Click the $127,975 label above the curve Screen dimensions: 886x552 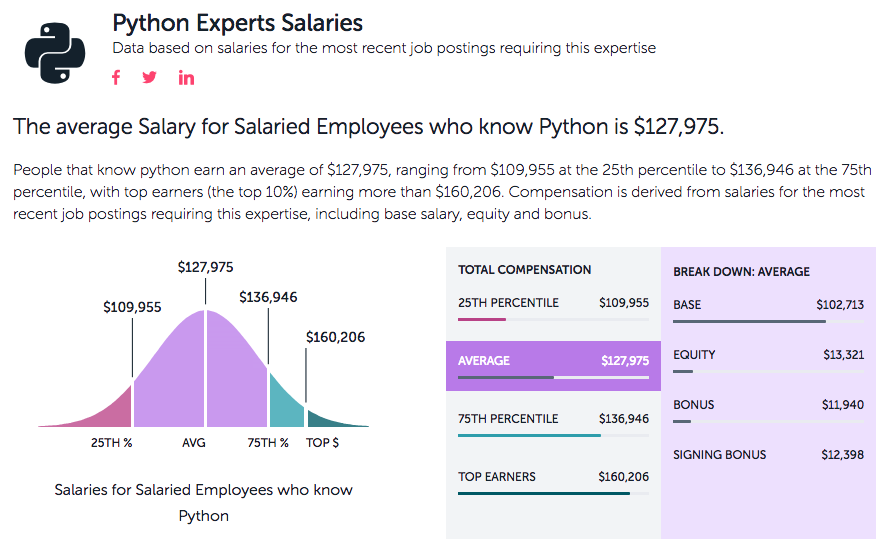click(205, 267)
